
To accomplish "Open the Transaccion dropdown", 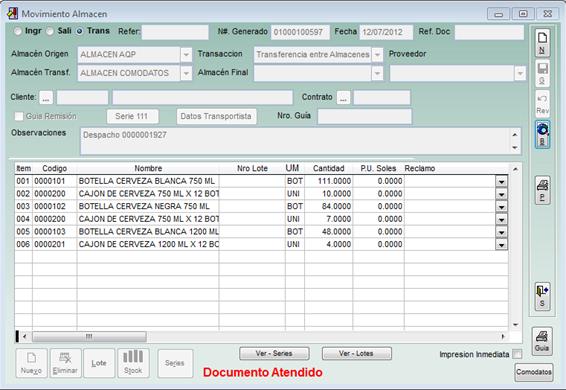I will (377, 55).
